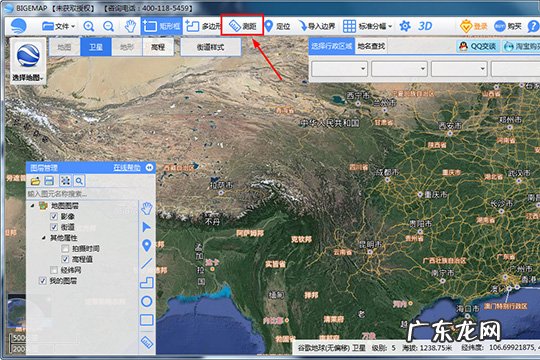Enable the 经纬网 graticule checkbox
540x360 pixels.
click(54, 270)
